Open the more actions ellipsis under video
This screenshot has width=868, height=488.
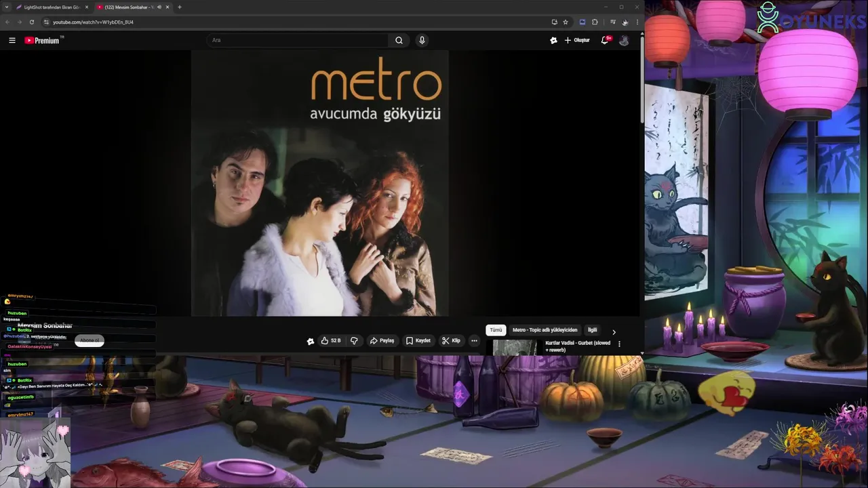pyautogui.click(x=474, y=341)
